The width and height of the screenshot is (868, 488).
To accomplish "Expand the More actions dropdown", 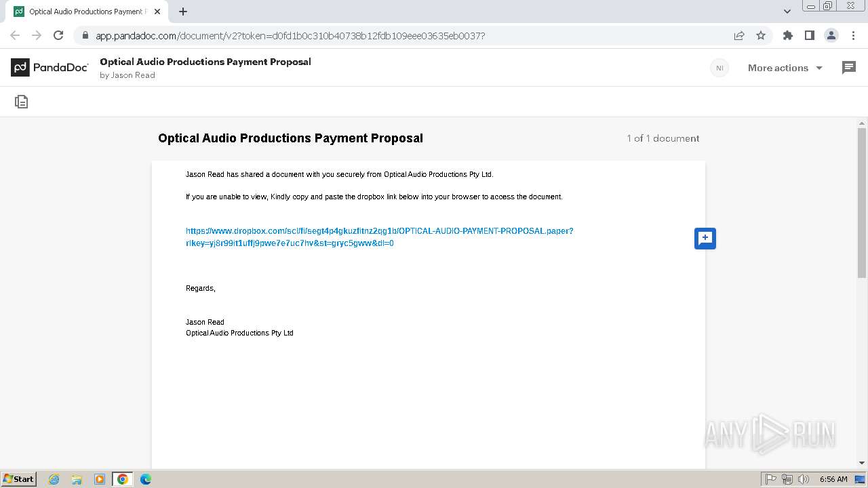I will pos(785,68).
